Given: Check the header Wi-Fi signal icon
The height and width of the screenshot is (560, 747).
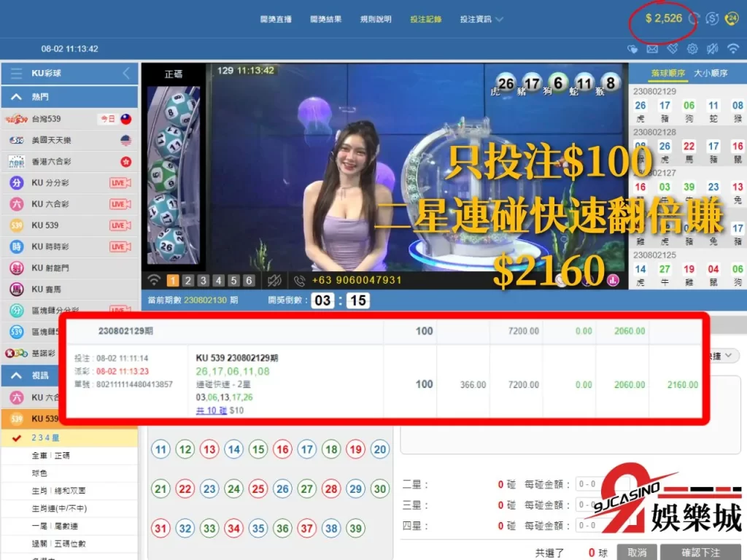Looking at the screenshot, I should [732, 49].
